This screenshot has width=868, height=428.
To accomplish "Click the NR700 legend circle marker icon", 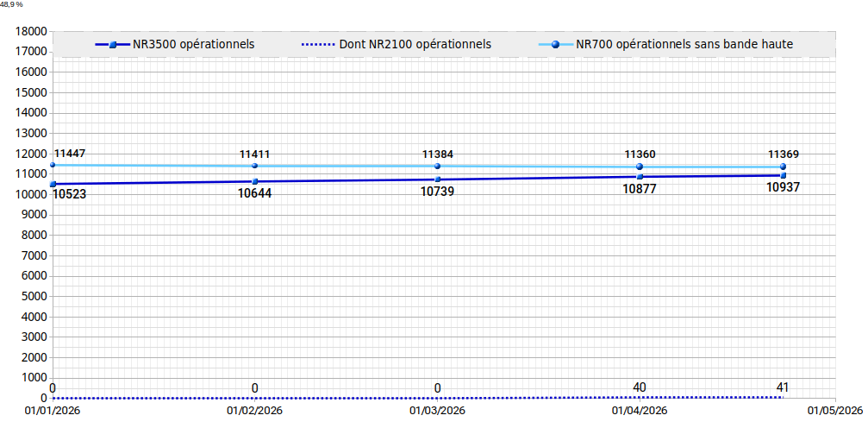I will click(554, 44).
